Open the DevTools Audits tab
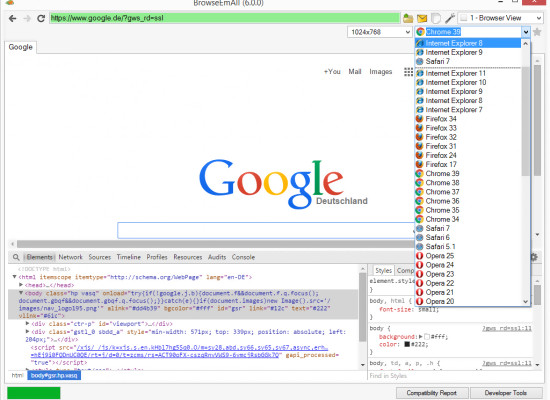The height and width of the screenshot is (400, 550). pos(217,257)
